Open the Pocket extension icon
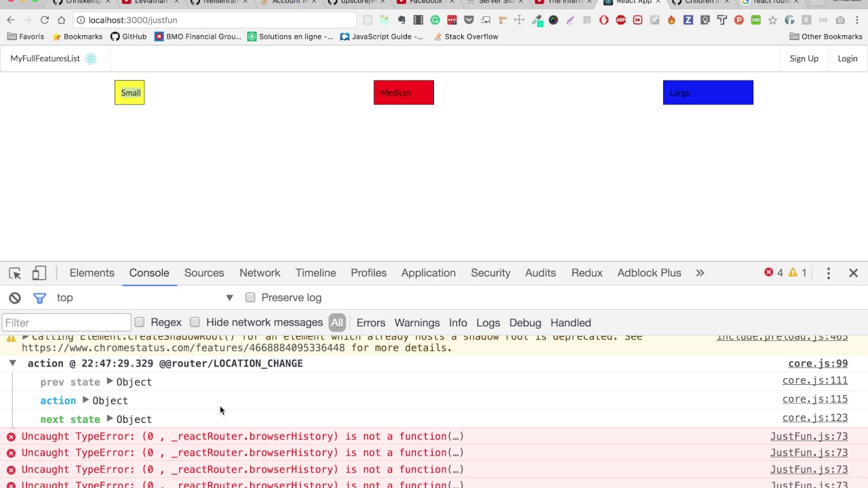Image resolution: width=868 pixels, height=488 pixels. click(469, 20)
